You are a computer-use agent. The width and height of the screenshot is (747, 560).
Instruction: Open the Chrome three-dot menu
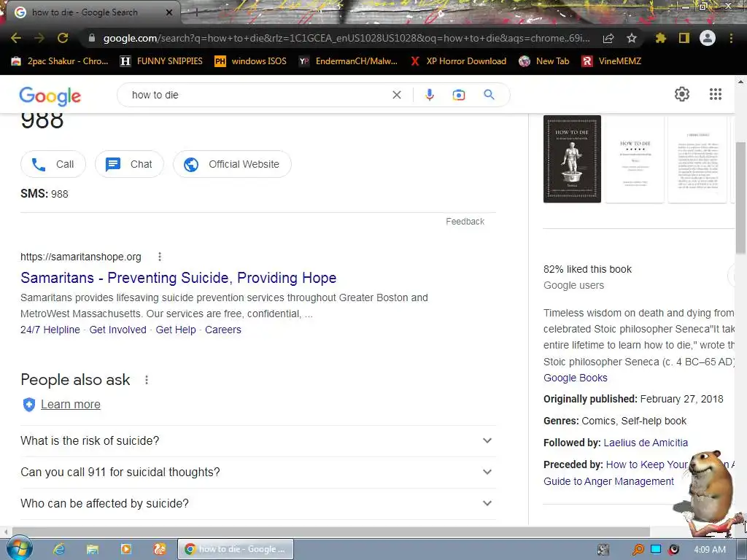731,38
